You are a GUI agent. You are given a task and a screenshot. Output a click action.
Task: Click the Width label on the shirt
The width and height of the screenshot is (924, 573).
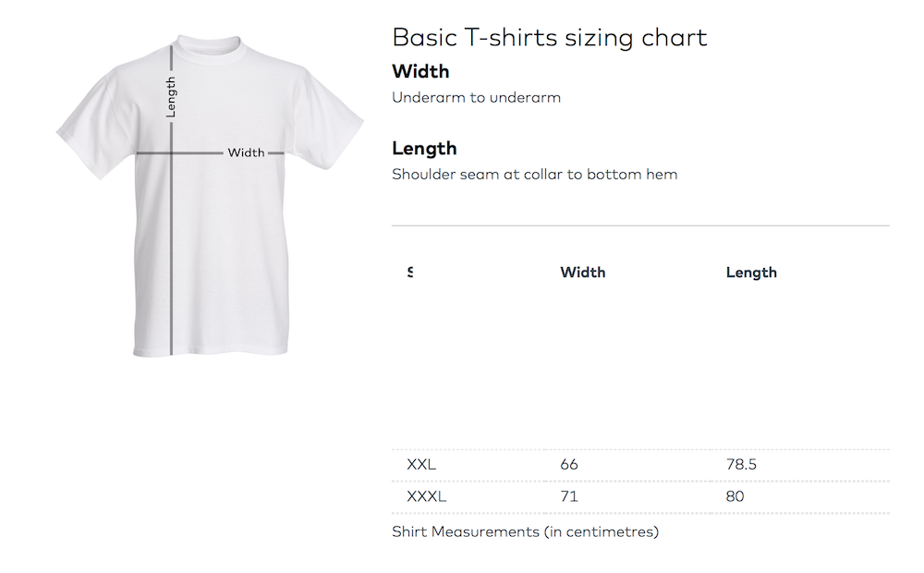246,152
